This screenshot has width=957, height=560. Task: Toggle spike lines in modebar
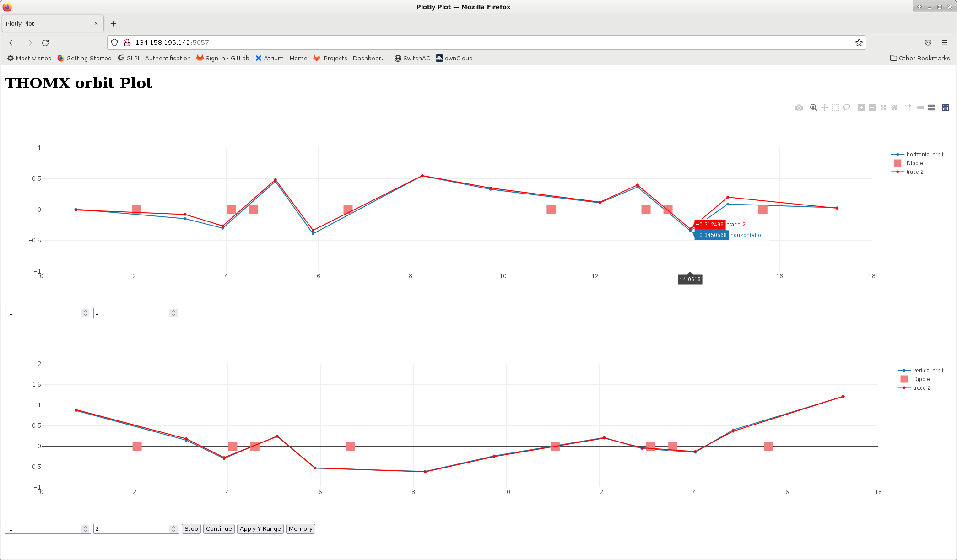908,108
